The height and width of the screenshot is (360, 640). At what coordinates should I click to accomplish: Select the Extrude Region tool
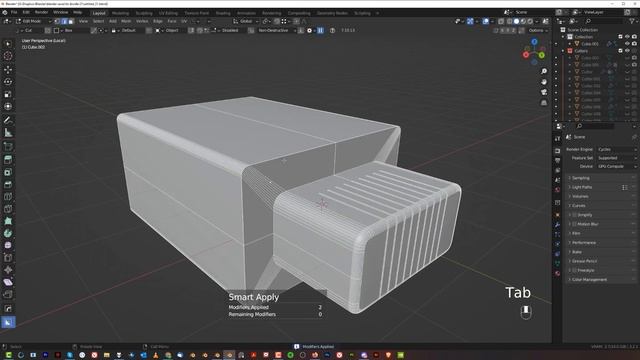pos(8,160)
